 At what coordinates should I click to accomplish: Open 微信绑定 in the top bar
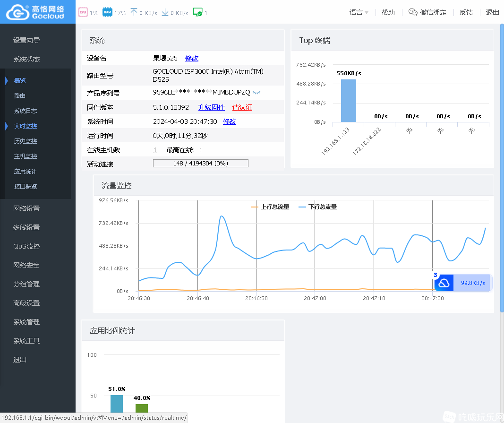pos(433,12)
